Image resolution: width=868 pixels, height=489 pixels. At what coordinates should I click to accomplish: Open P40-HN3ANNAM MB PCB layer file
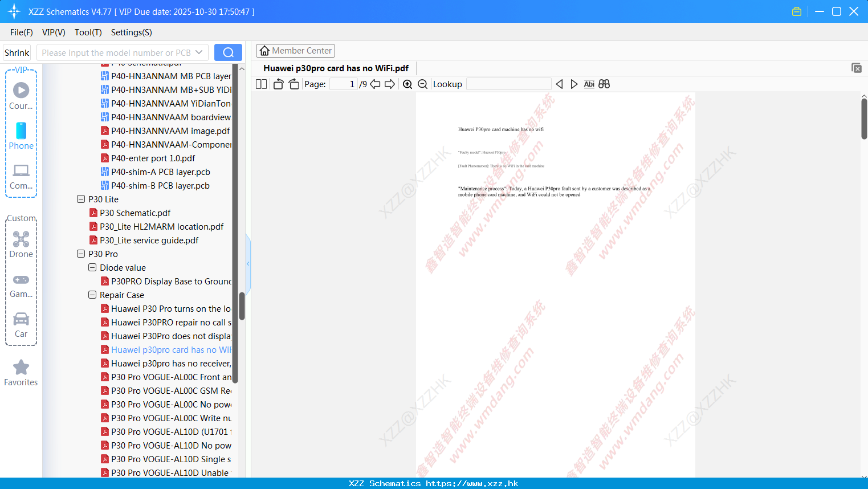[x=166, y=76]
